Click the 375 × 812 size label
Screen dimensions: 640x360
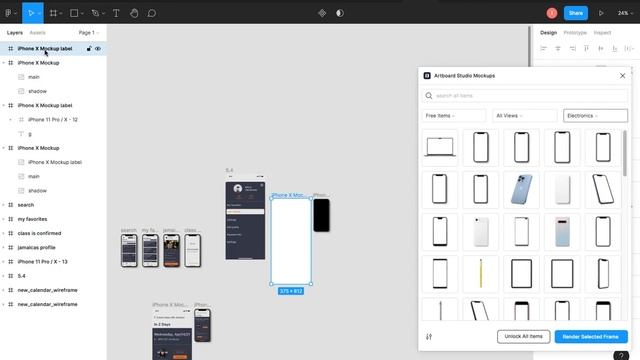pyautogui.click(x=291, y=291)
